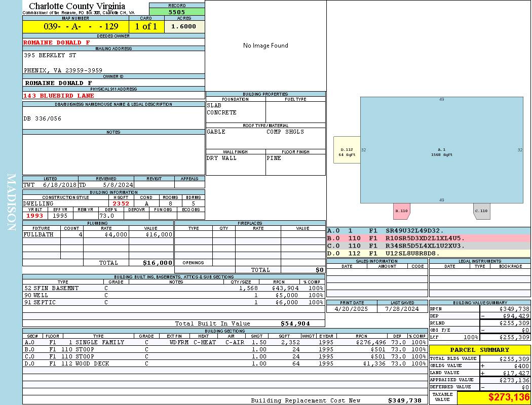The image size is (532, 405).
Task: Click sketch code row A.0 SR49U32L49D32
Action: (x=429, y=231)
